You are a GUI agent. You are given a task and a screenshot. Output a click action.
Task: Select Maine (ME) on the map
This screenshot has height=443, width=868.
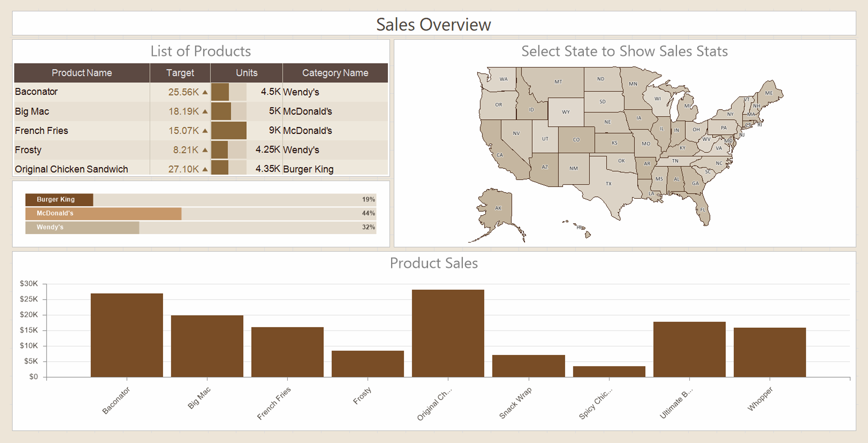(769, 93)
